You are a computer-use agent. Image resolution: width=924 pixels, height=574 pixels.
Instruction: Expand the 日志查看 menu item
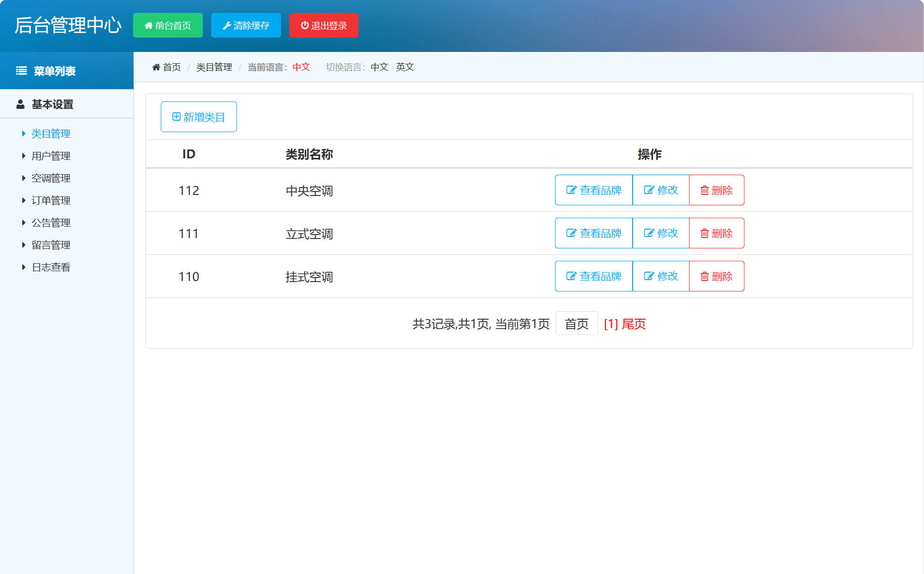(x=50, y=267)
